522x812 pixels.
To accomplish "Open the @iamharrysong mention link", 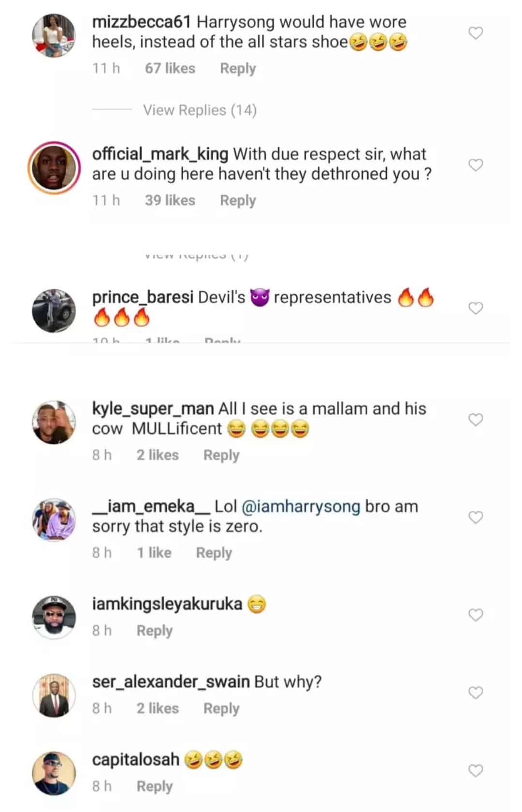I will pos(300,506).
